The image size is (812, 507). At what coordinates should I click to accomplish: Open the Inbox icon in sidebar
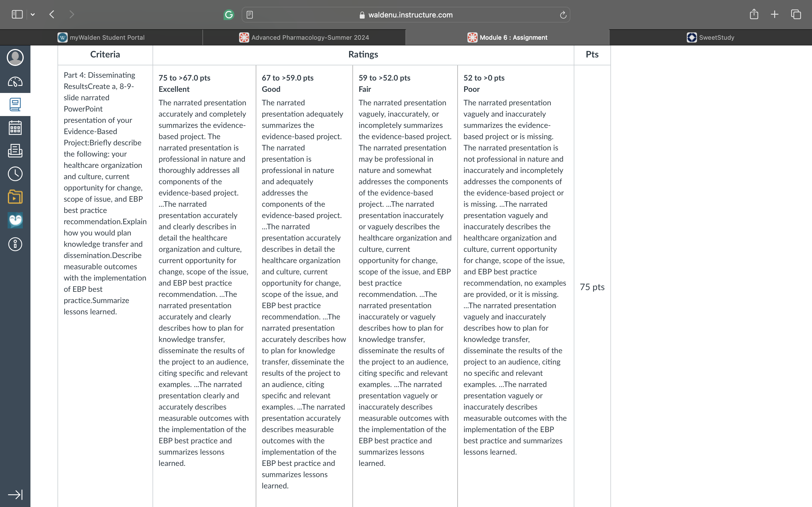(x=15, y=151)
